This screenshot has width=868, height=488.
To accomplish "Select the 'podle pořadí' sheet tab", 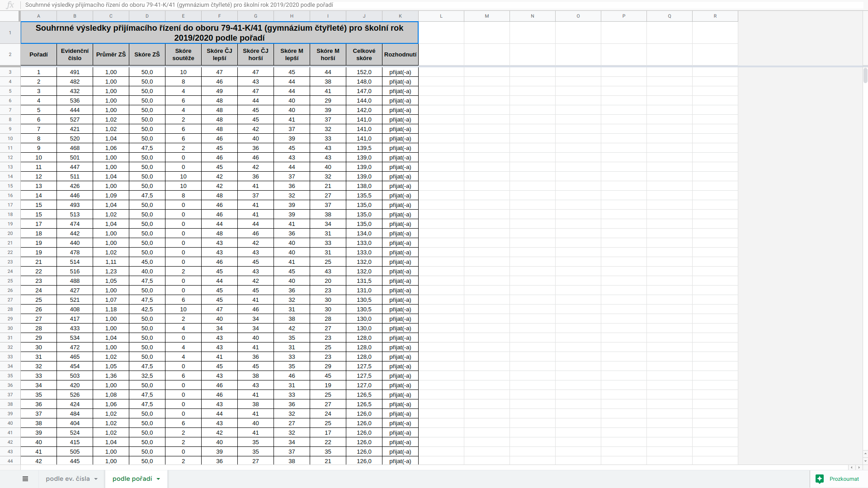I will [132, 479].
